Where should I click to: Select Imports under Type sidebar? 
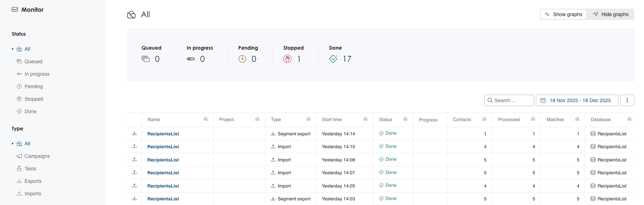32,194
